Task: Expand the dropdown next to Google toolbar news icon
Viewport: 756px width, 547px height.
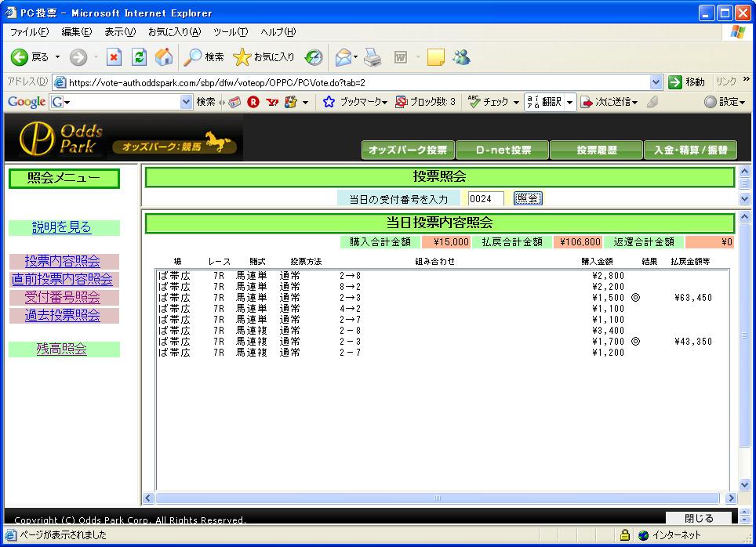Action: coord(305,102)
